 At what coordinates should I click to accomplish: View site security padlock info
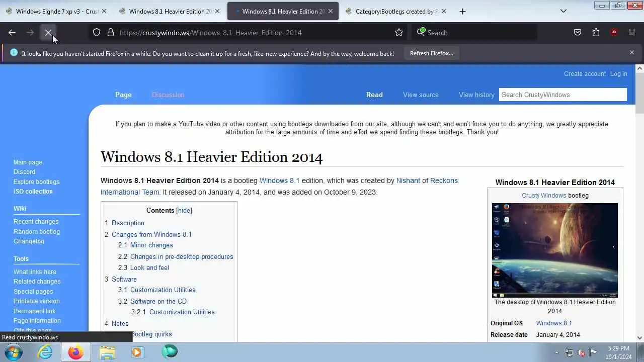tap(111, 33)
